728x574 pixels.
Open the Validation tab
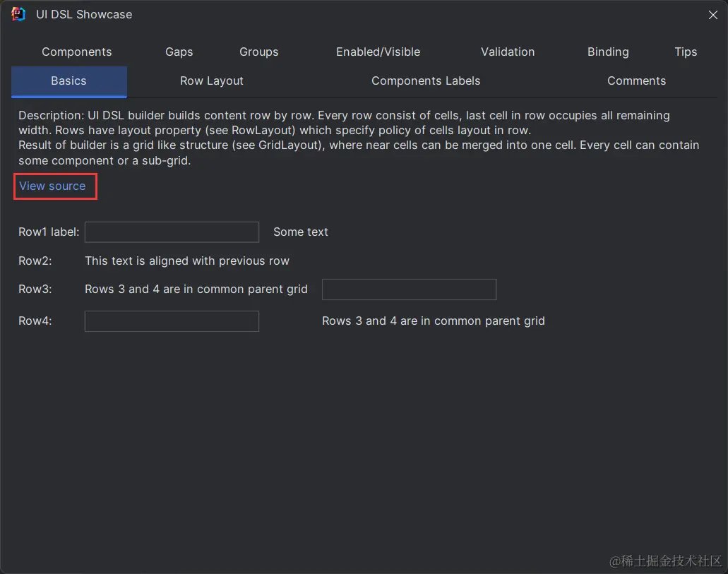click(508, 52)
